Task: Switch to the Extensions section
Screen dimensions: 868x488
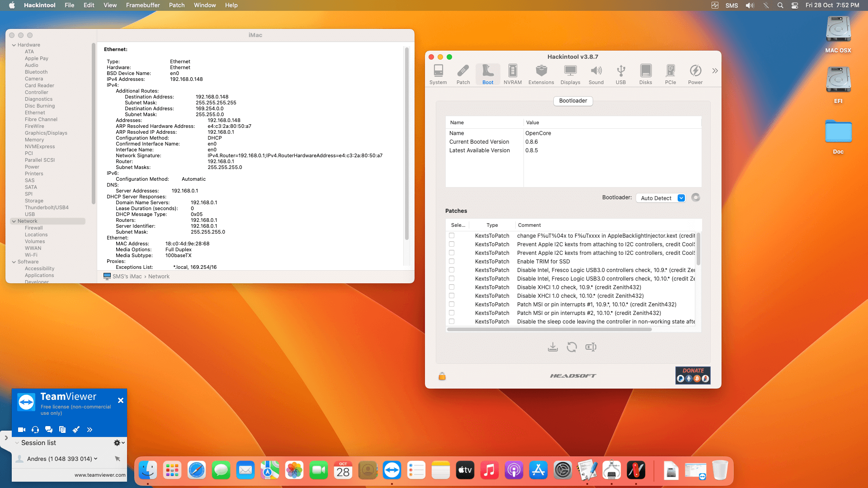Action: 541,74
